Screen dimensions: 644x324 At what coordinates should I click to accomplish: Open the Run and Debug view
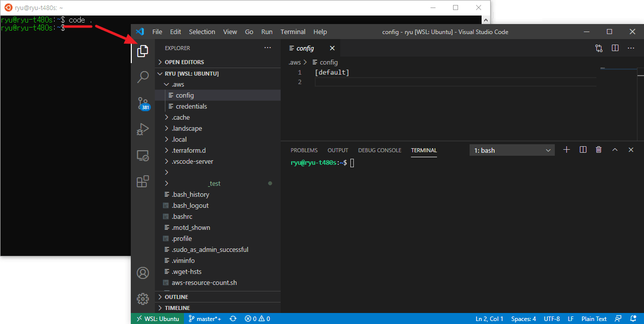pyautogui.click(x=143, y=130)
